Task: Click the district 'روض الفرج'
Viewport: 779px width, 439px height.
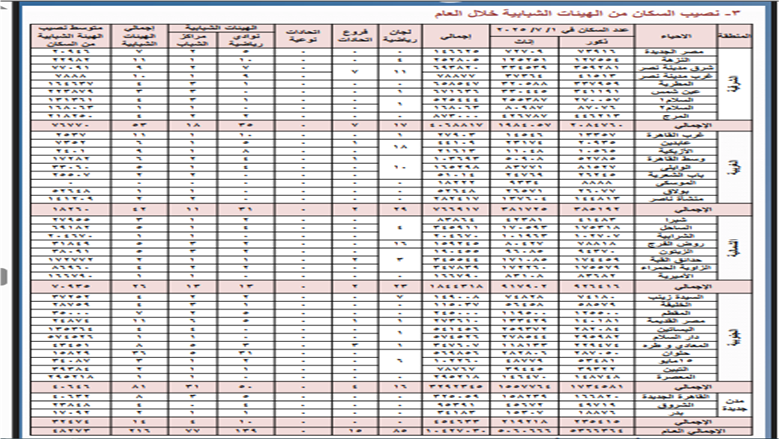Action: [x=675, y=244]
